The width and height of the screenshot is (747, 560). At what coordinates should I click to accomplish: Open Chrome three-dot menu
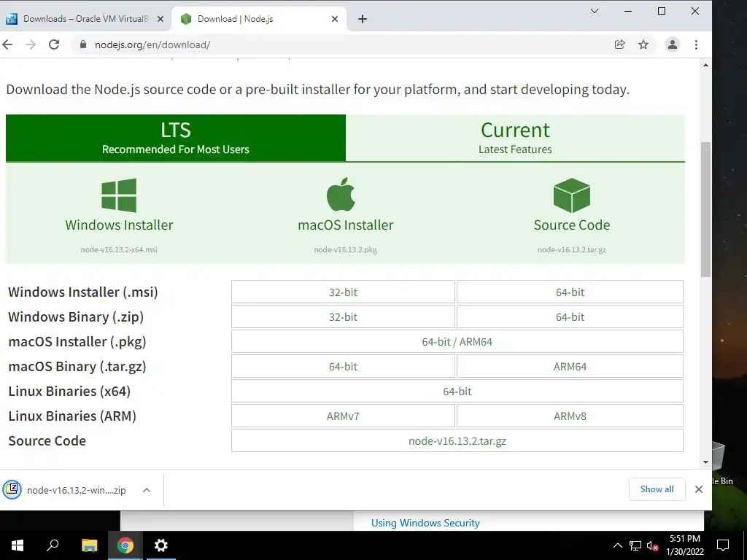[x=696, y=44]
